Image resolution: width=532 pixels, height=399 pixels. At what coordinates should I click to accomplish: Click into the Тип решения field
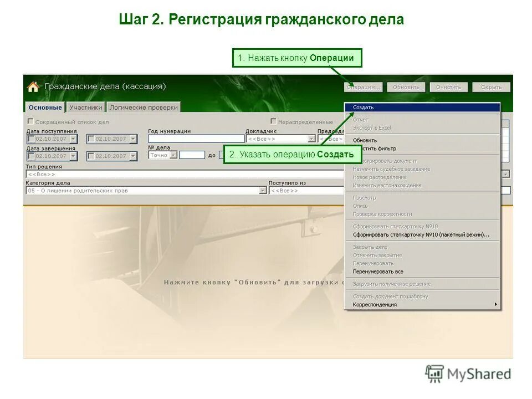pos(185,174)
